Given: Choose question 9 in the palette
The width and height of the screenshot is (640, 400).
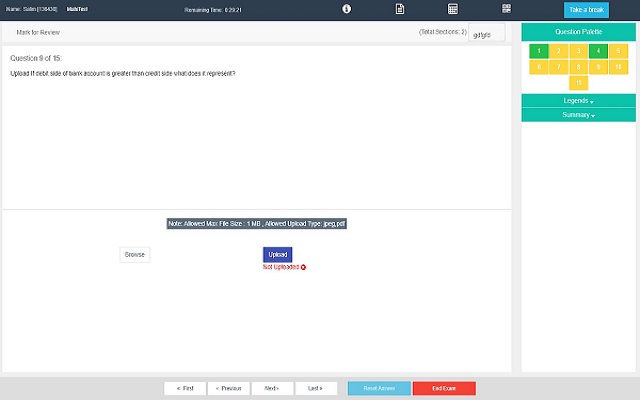Looking at the screenshot, I should click(x=598, y=67).
